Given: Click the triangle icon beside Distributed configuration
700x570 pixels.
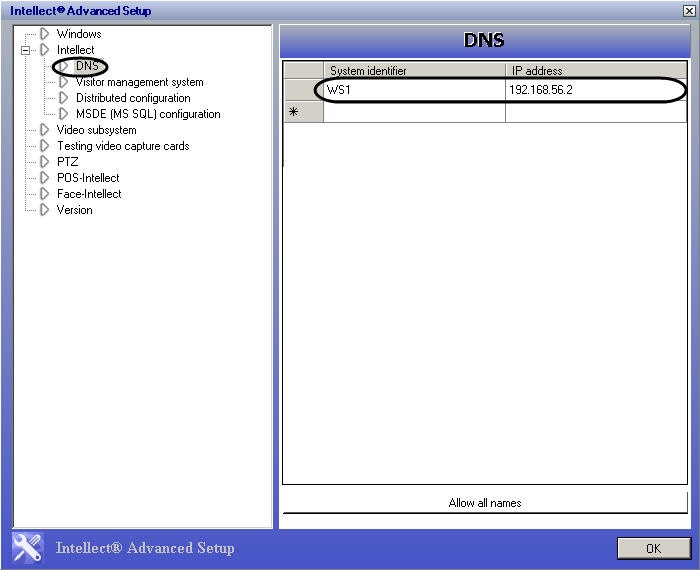Looking at the screenshot, I should (63, 98).
